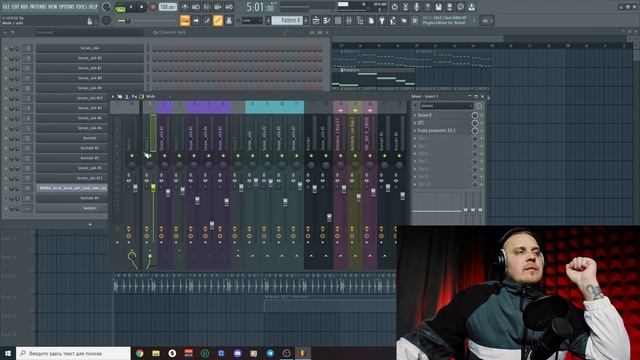Screen dimensions: 640x360
Task: Open the Pattern selector dropdown
Action: pyautogui.click(x=287, y=20)
